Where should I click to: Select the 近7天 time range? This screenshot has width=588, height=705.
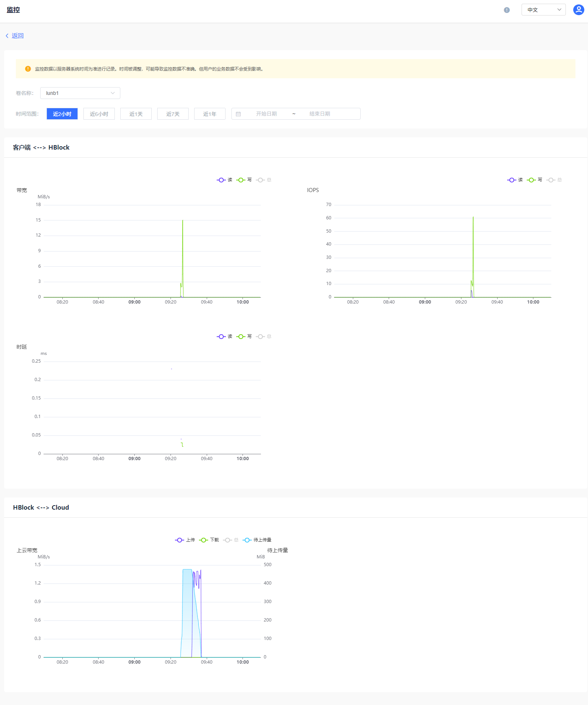coord(173,114)
